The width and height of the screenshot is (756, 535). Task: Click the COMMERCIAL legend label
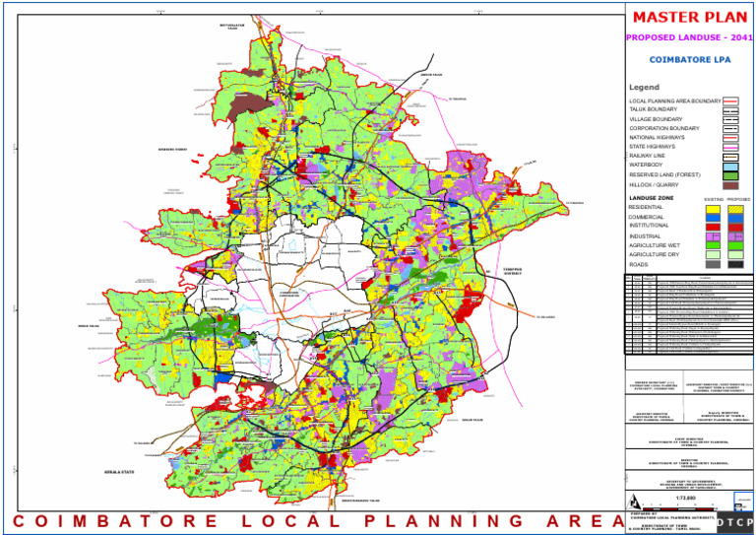646,217
